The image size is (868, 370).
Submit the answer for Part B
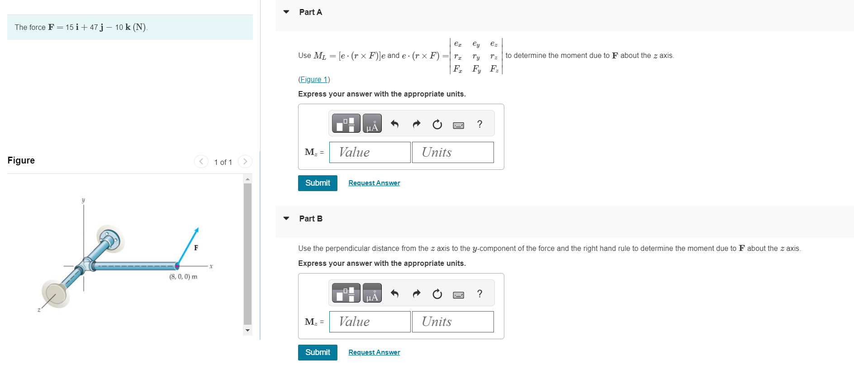(317, 352)
